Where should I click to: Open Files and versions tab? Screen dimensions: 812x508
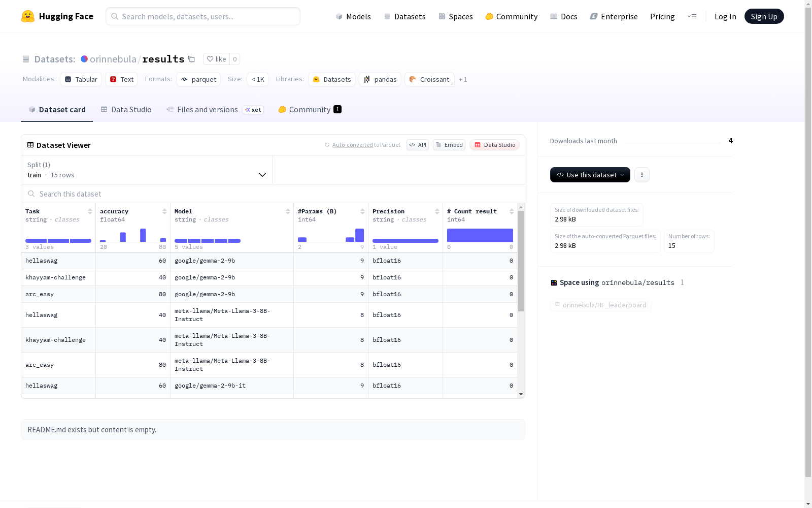tap(215, 110)
